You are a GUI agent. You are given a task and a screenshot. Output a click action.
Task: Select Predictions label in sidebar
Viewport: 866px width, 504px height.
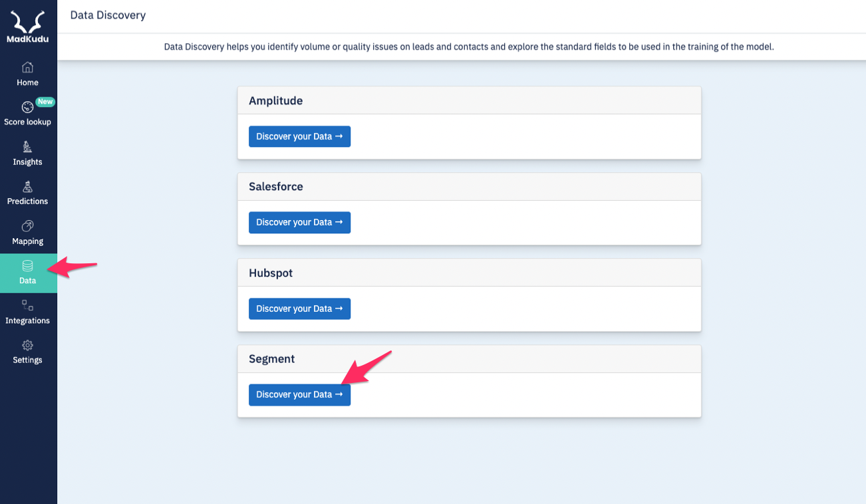point(27,201)
